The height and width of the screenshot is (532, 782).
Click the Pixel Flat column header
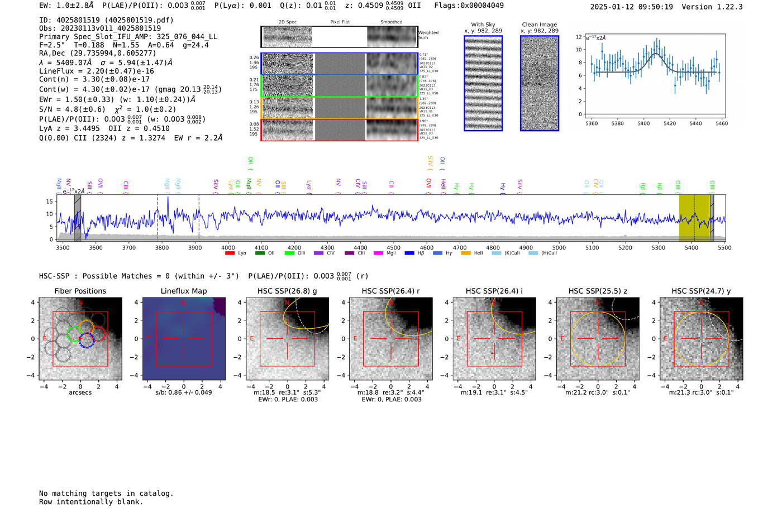click(340, 22)
